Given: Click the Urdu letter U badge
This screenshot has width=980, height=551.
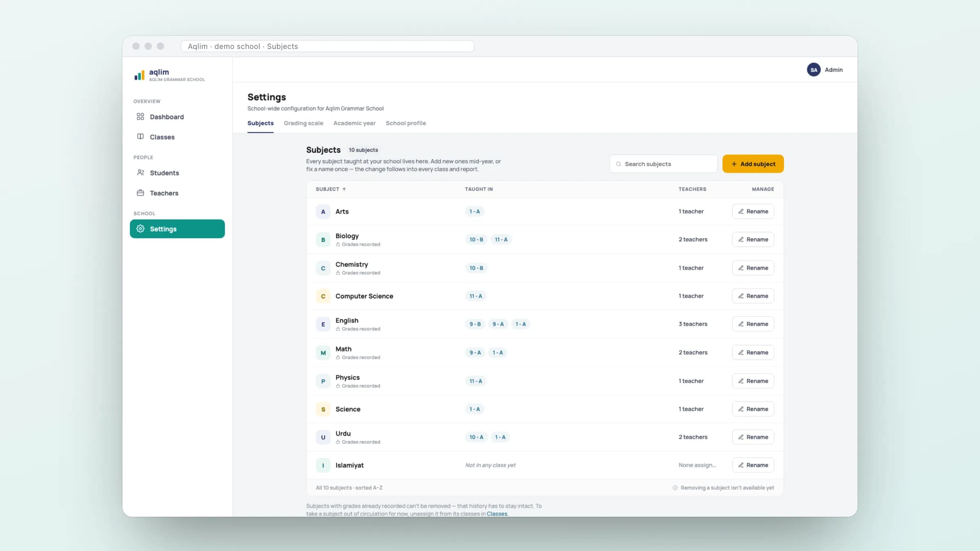Looking at the screenshot, I should point(323,437).
